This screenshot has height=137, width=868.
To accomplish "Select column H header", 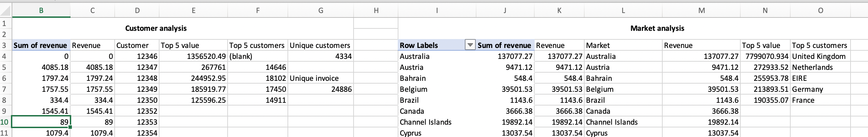I will click(376, 11).
